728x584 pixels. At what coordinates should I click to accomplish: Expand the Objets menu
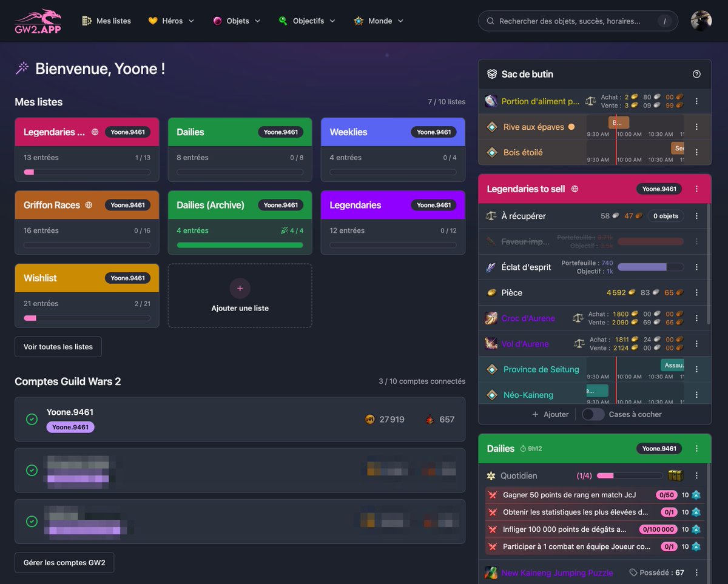coord(237,21)
